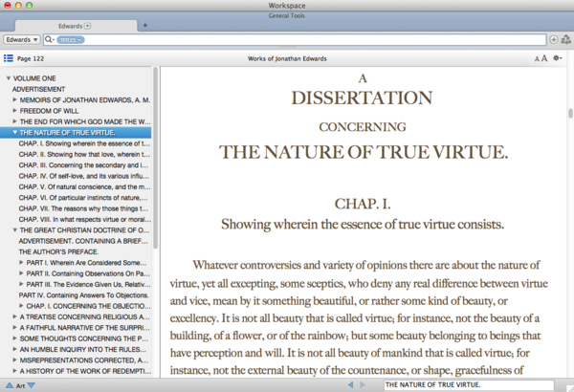Click the Page 122 indicator
Image resolution: width=574 pixels, height=392 pixels.
click(x=31, y=58)
